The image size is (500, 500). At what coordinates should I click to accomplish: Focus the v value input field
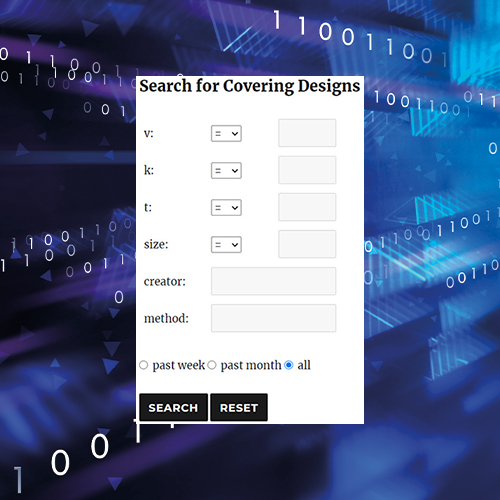click(x=307, y=133)
